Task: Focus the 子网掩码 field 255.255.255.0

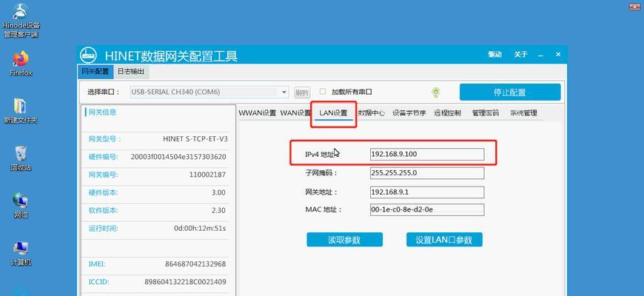Action: [x=427, y=173]
